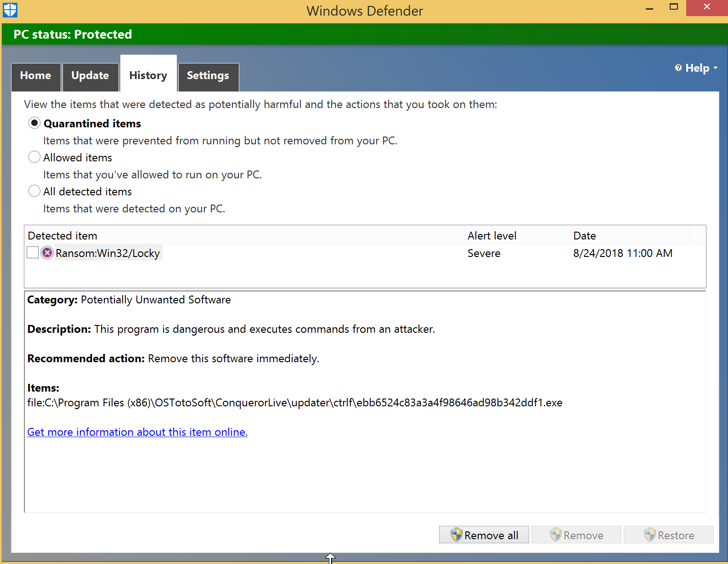This screenshot has height=564, width=728.
Task: Go to the Settings tab
Action: [x=208, y=76]
